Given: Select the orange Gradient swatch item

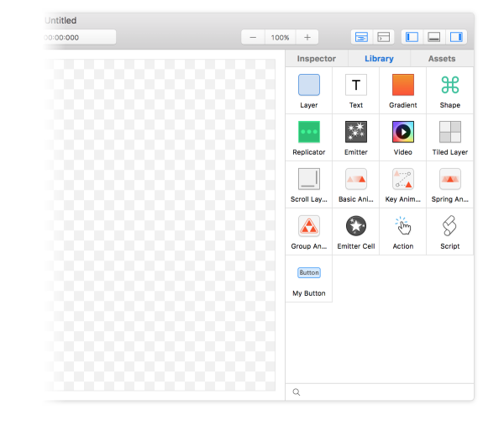Looking at the screenshot, I should [403, 85].
